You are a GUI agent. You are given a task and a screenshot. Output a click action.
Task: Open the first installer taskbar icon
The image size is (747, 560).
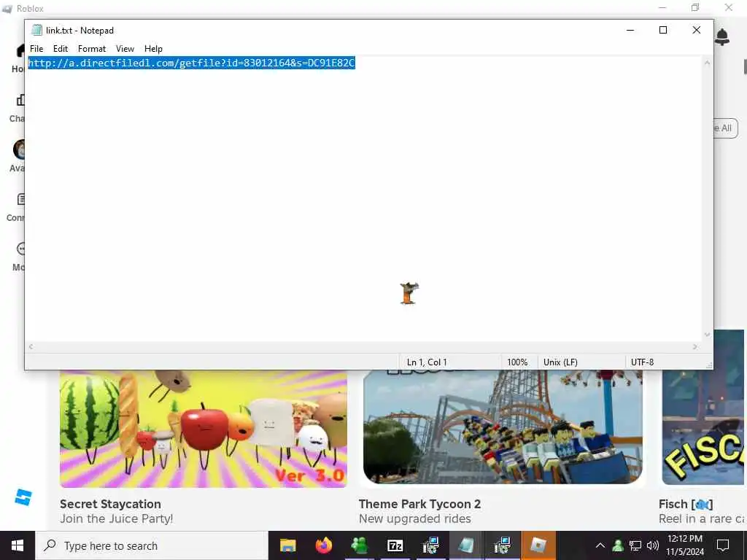430,545
